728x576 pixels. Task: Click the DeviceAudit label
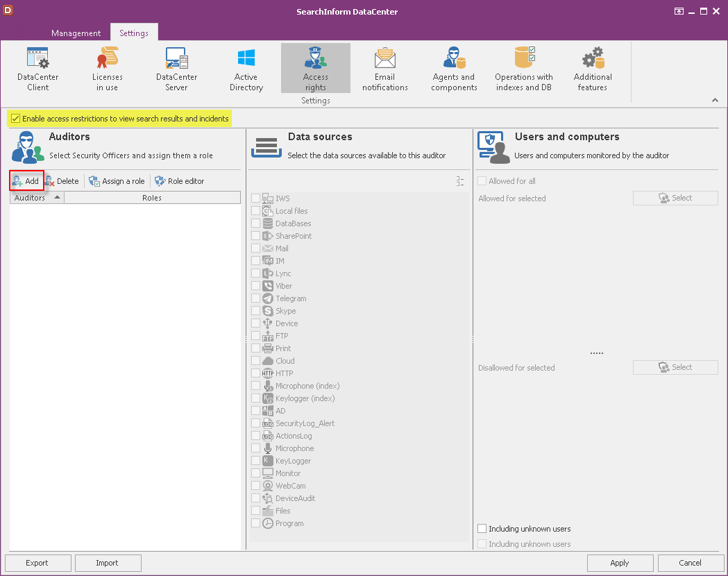click(x=295, y=498)
